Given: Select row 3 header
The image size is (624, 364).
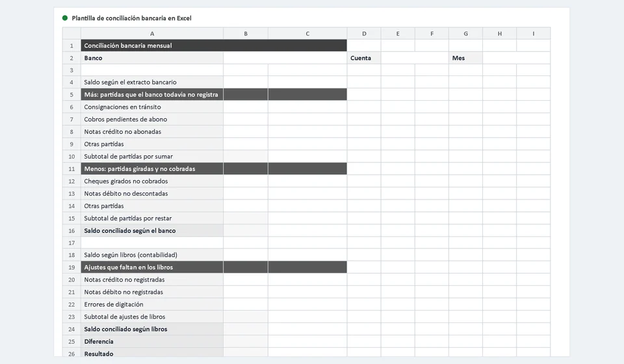Looking at the screenshot, I should point(71,70).
